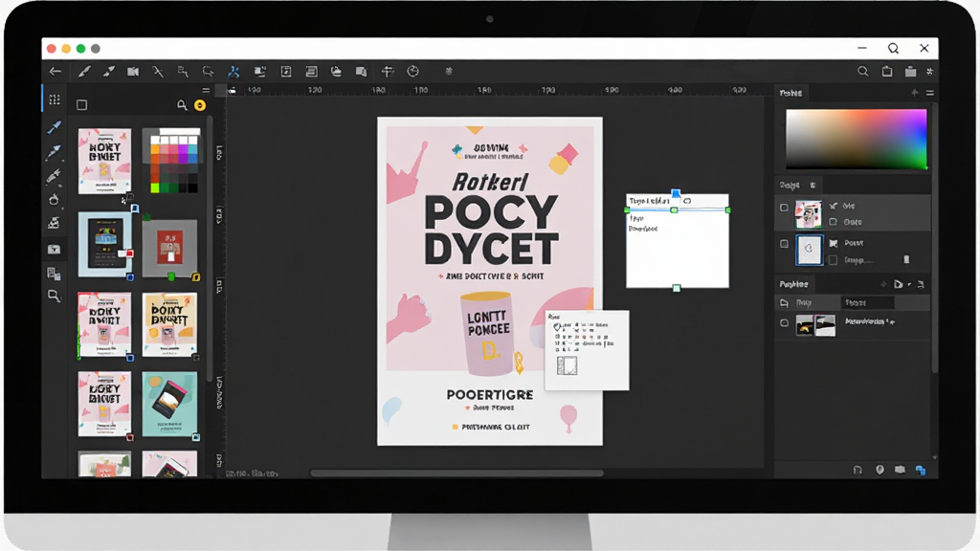This screenshot has width=980, height=551.
Task: Toggle the small checkbox left of the trash icon
Action: tap(834, 260)
